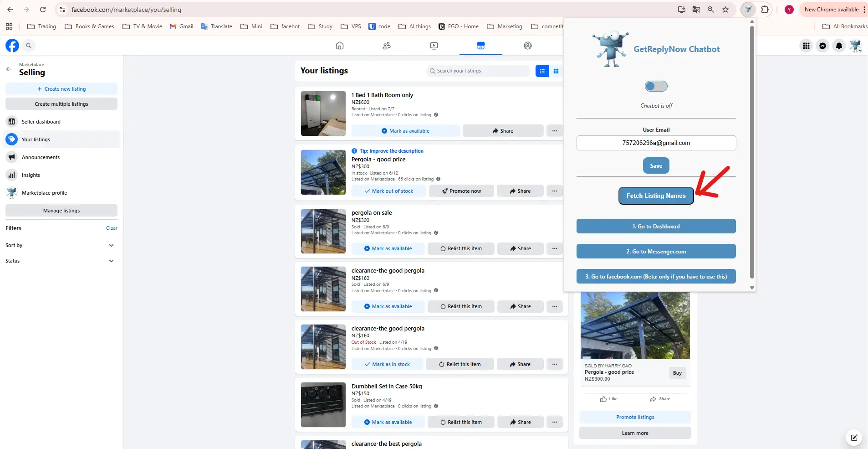868x449 pixels.
Task: Toggle the Chatbot on/off switch
Action: tap(656, 86)
